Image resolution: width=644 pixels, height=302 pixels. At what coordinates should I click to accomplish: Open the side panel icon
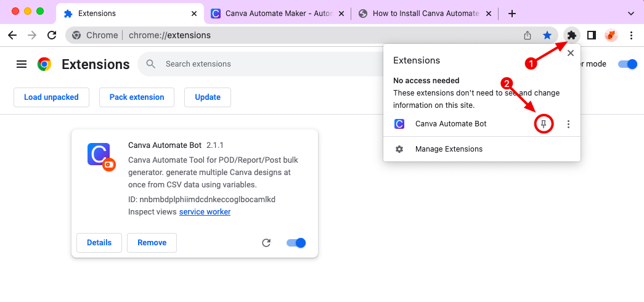pyautogui.click(x=591, y=35)
